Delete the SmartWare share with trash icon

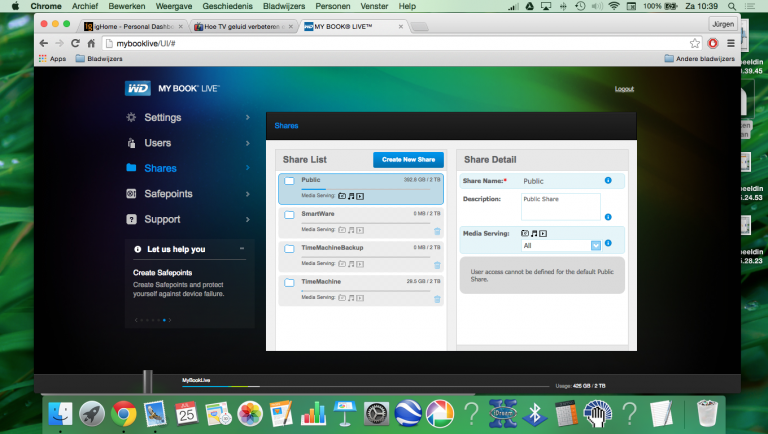437,231
